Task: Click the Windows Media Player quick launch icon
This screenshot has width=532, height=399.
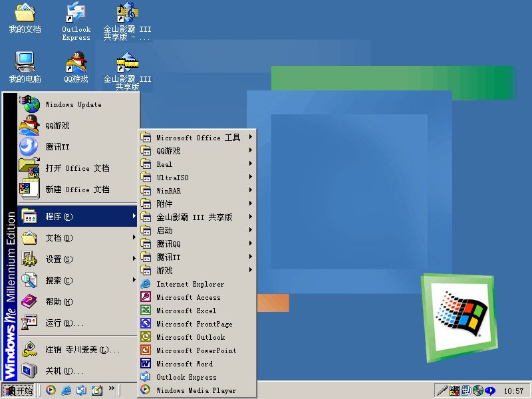Action: [x=51, y=390]
